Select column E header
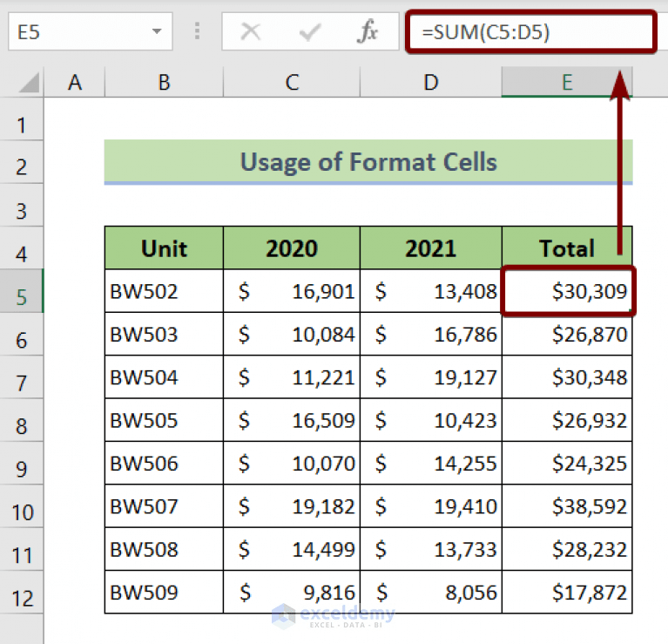The image size is (668, 644). (567, 82)
